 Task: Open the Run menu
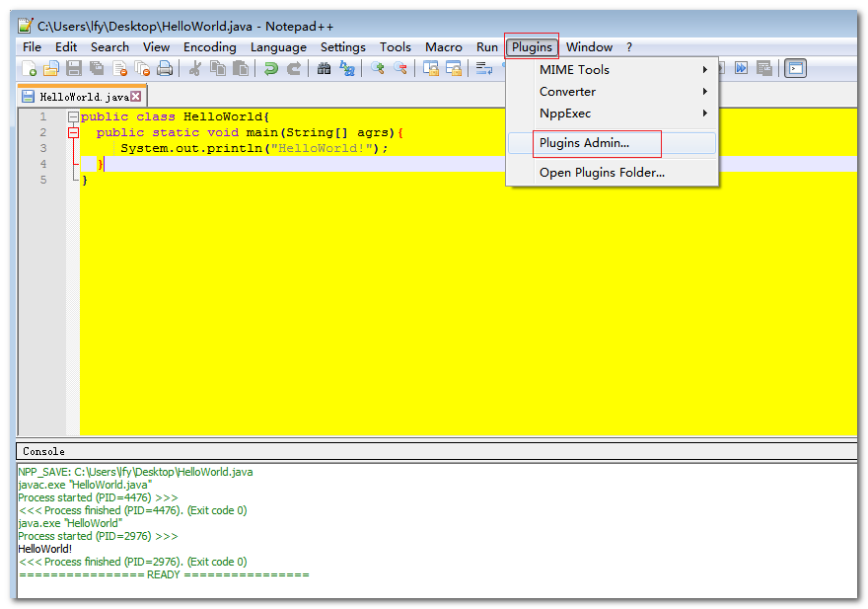[x=487, y=47]
